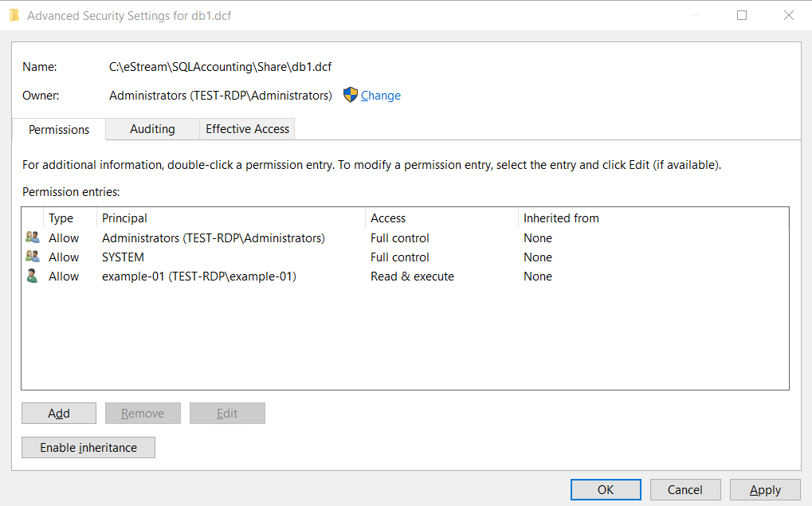Open the Change owner link
Screen dimensions: 812x506
(x=380, y=96)
